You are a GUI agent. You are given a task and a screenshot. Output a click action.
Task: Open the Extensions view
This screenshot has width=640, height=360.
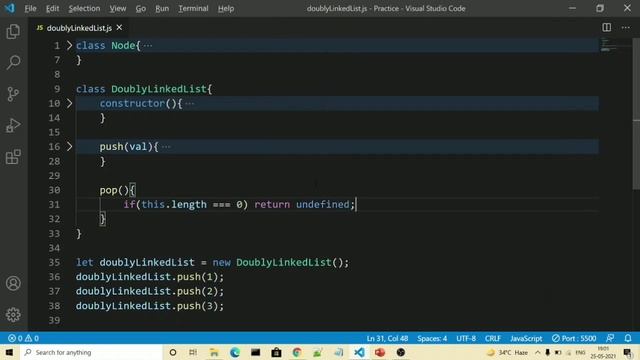13,157
